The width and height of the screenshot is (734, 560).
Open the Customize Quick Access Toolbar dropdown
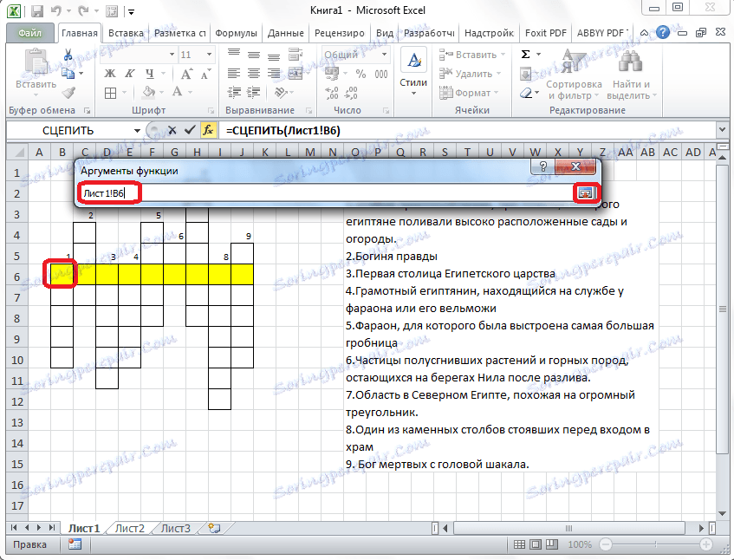pyautogui.click(x=130, y=13)
